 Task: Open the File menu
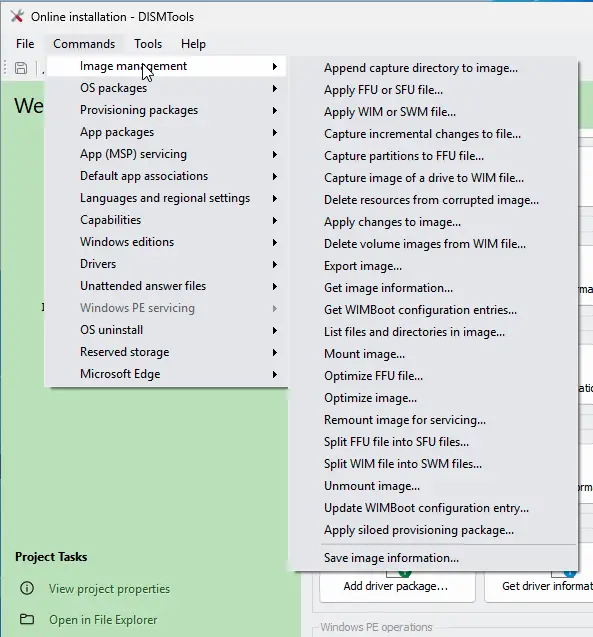25,44
